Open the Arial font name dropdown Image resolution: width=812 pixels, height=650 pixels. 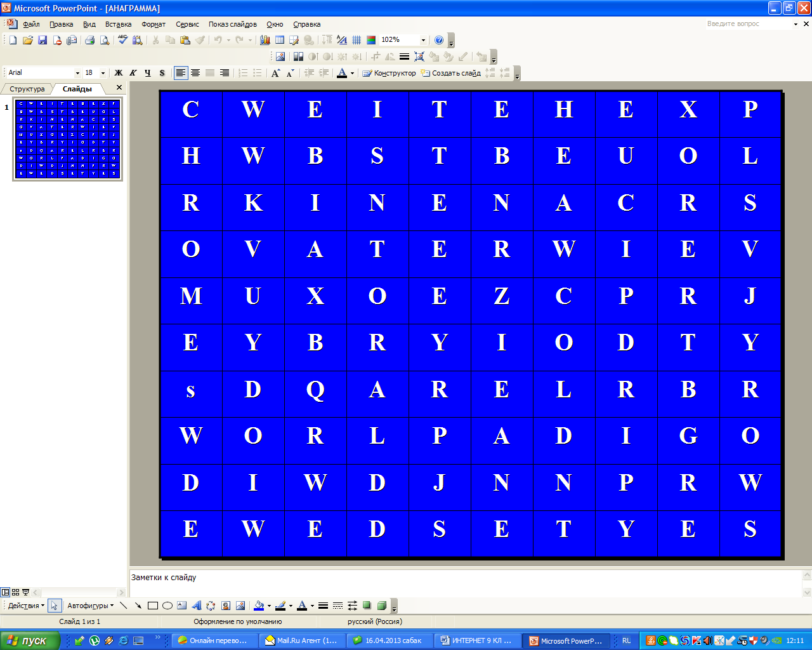tap(77, 73)
